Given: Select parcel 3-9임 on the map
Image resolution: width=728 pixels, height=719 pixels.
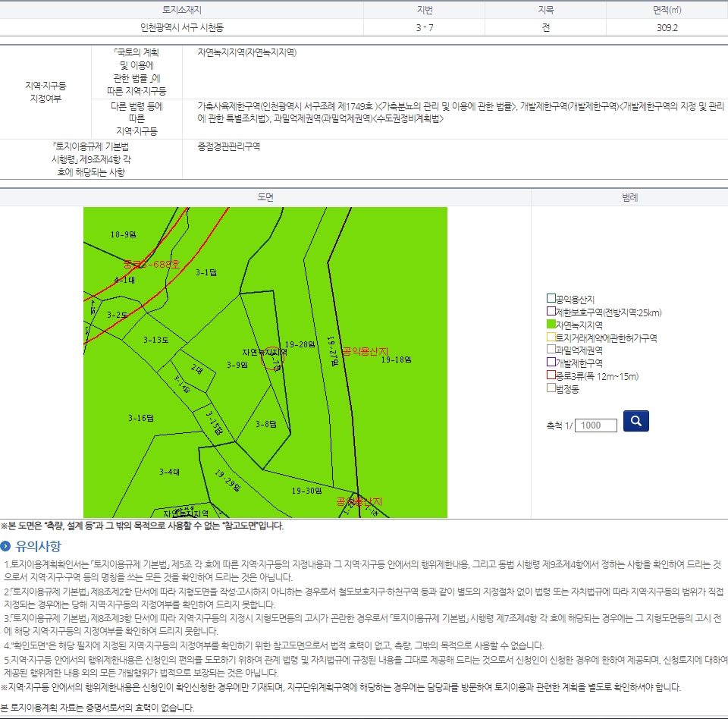Looking at the screenshot, I should tap(237, 366).
